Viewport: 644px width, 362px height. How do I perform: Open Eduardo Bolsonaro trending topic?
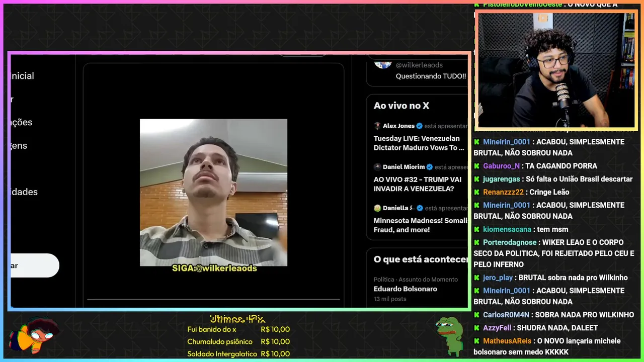[406, 289]
